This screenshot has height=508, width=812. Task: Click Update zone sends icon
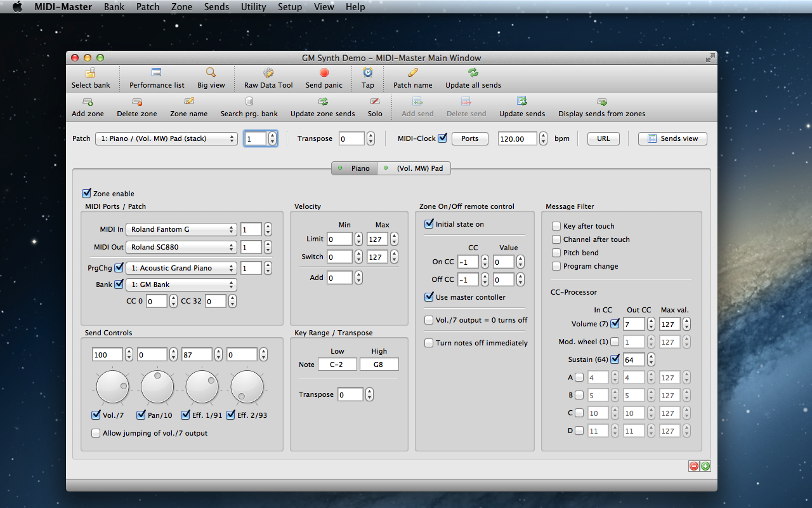pos(323,102)
